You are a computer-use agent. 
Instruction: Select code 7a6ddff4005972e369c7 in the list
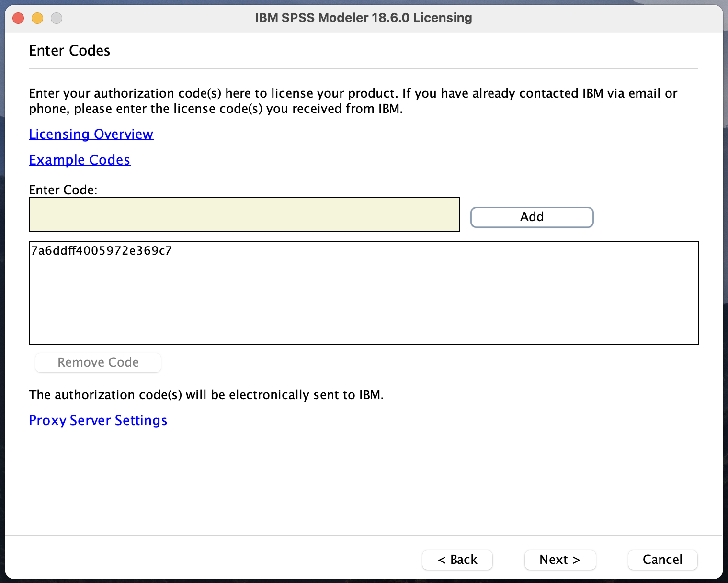pyautogui.click(x=101, y=251)
